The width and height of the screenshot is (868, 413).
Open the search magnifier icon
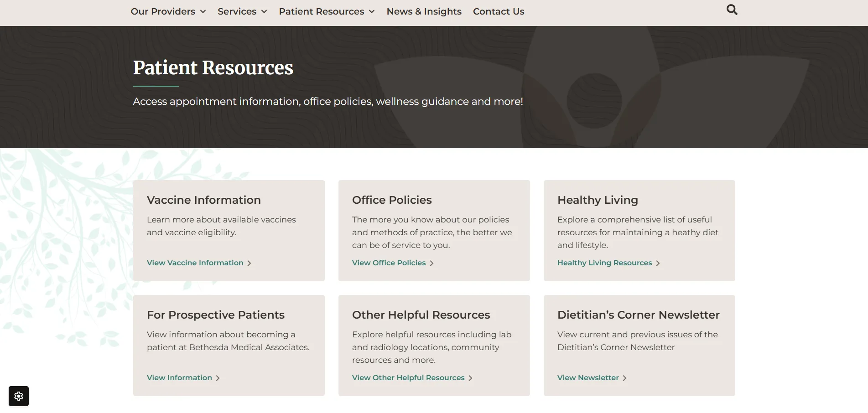click(732, 10)
